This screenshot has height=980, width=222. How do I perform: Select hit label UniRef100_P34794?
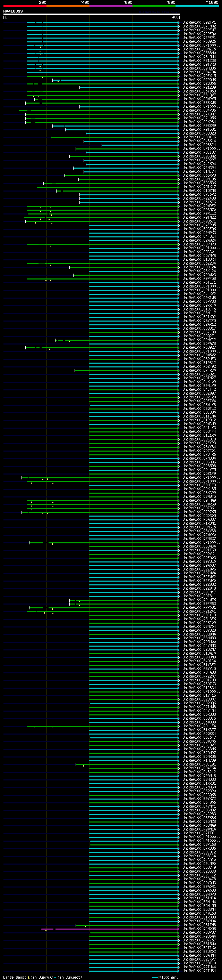pos(199,72)
